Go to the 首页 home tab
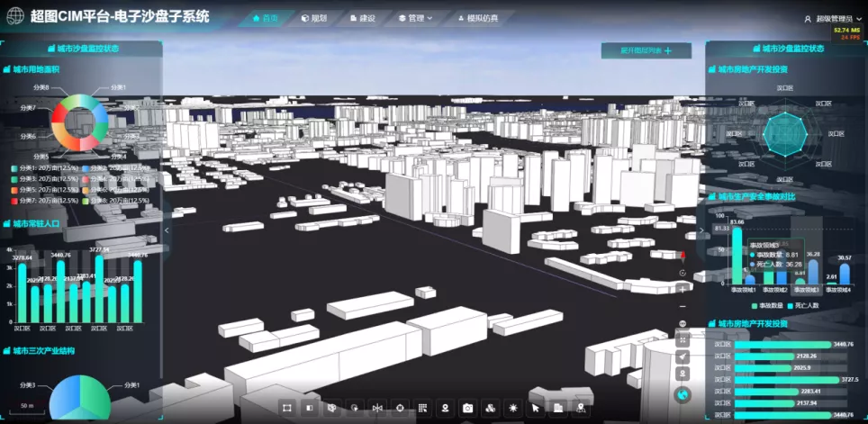This screenshot has height=424, width=868. [265, 18]
